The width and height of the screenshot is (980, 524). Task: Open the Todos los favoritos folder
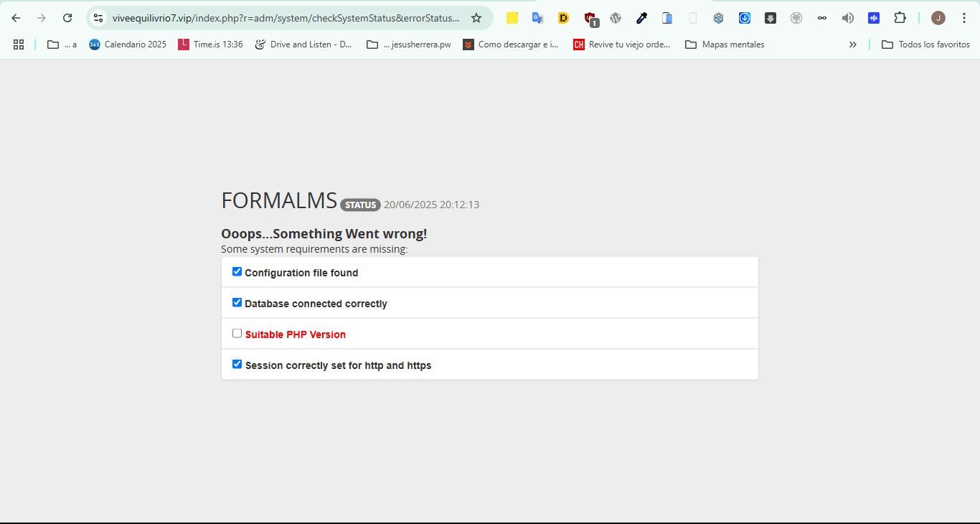pyautogui.click(x=925, y=45)
